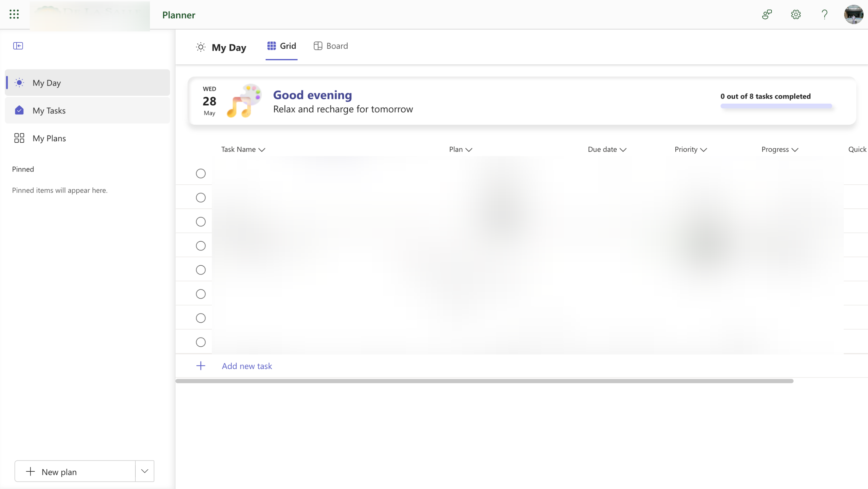Collapse the sidebar navigation pane icon

pyautogui.click(x=18, y=46)
